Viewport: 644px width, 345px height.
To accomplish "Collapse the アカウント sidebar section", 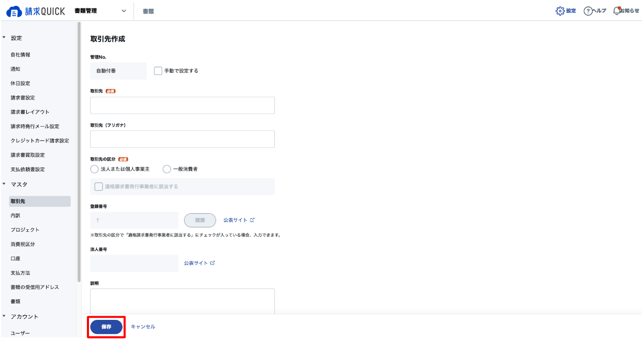I will click(4, 316).
